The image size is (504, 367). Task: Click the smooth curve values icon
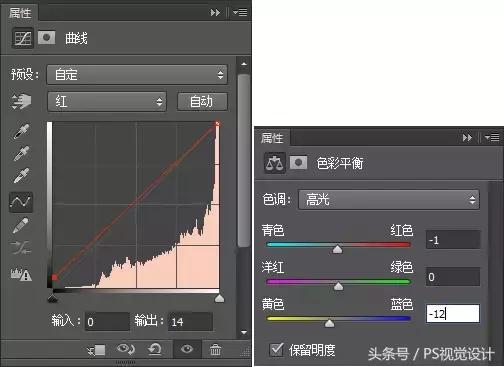(x=21, y=248)
